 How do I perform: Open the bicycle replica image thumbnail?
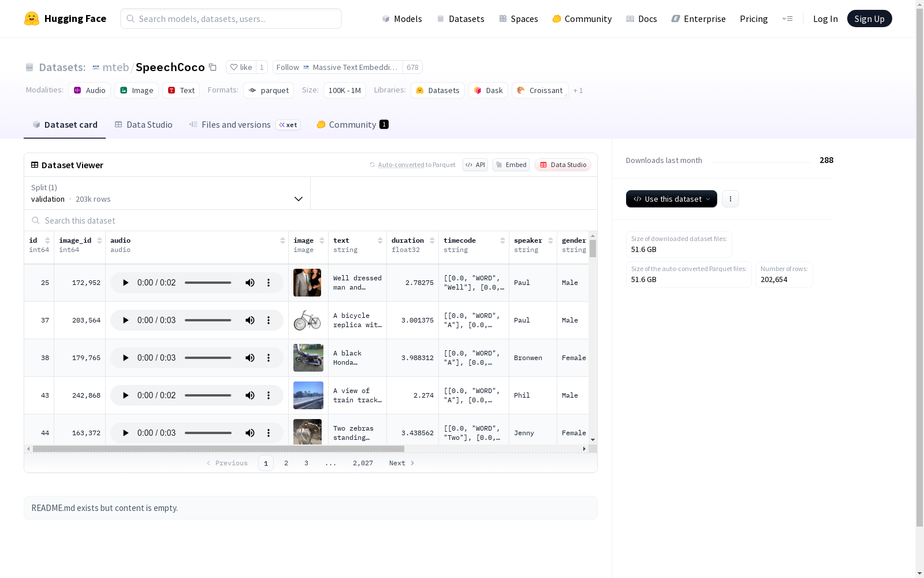pyautogui.click(x=307, y=320)
